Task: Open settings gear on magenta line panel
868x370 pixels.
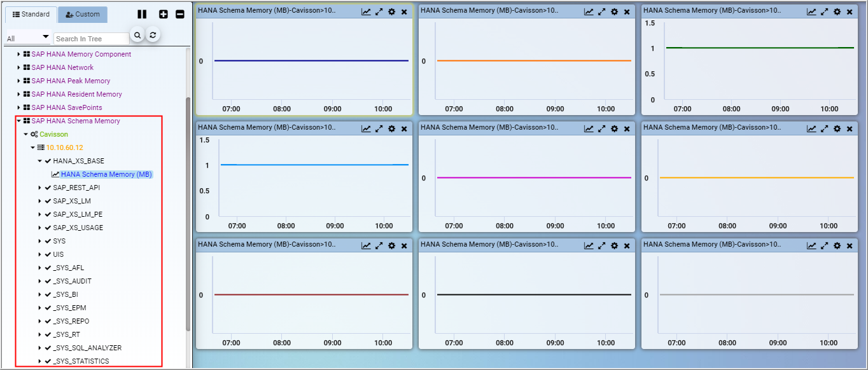Action: click(x=614, y=129)
